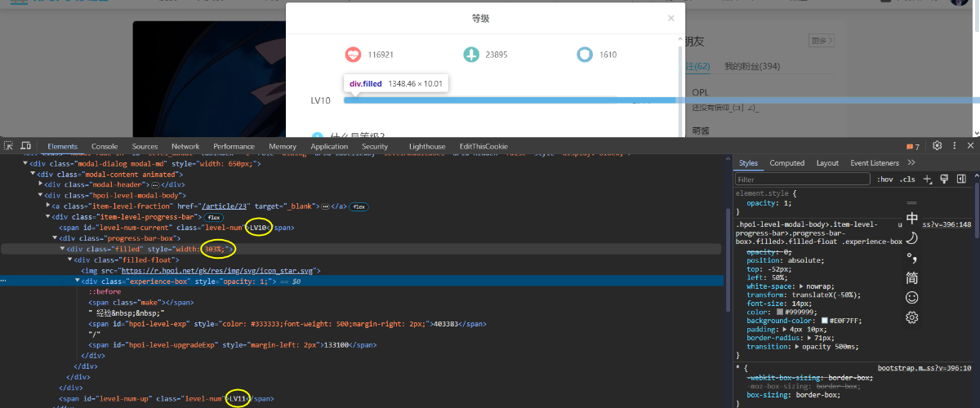Open the icon_star.svg image URL
Image resolution: width=980 pixels, height=408 pixels.
[218, 270]
